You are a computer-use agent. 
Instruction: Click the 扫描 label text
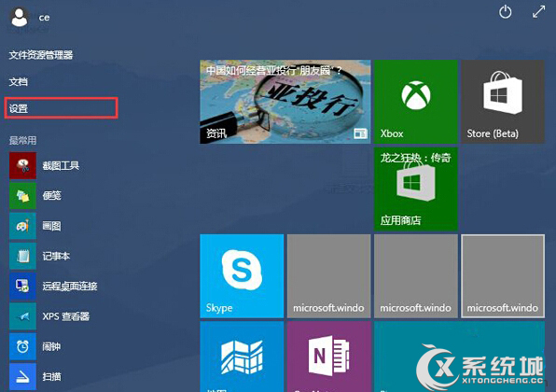[x=51, y=376]
